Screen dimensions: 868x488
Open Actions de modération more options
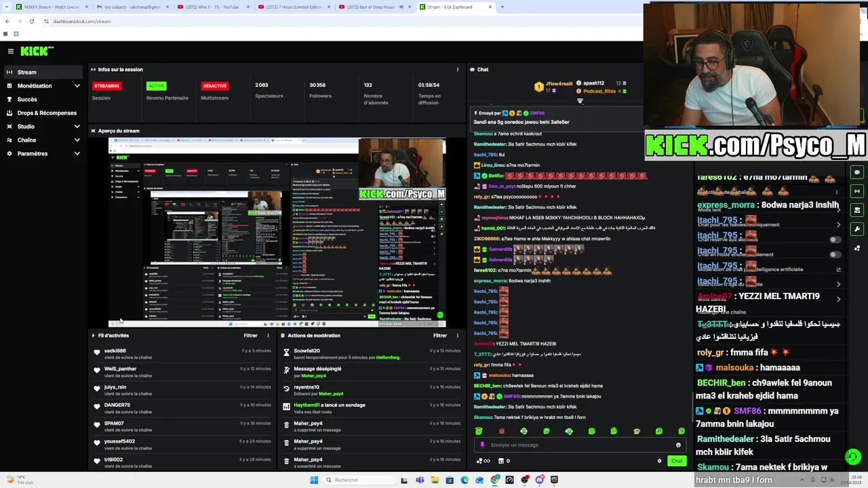[458, 335]
